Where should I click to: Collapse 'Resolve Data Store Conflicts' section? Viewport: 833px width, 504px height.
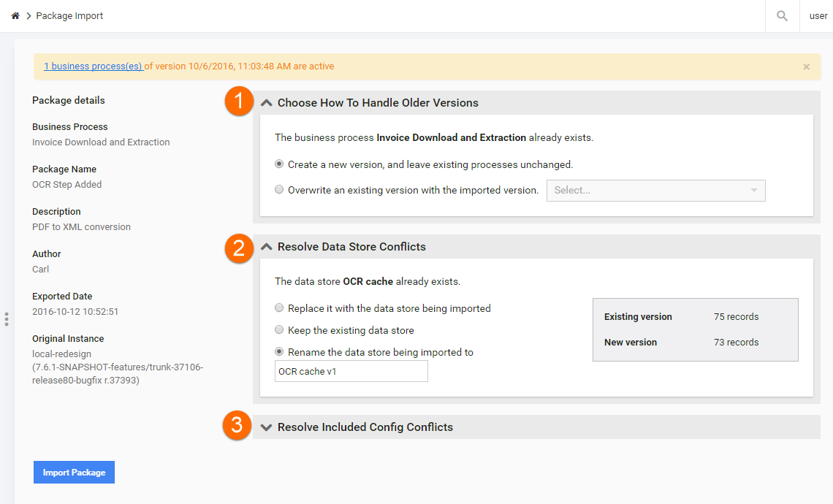[x=267, y=247]
